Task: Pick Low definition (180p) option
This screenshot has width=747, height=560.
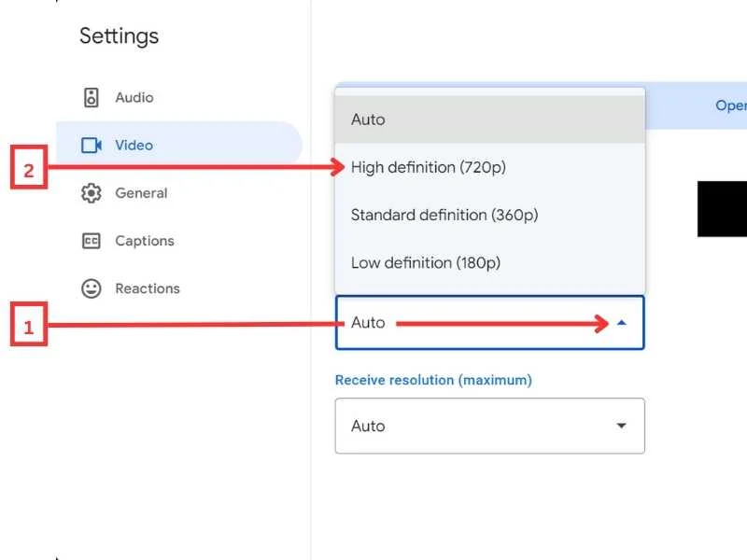Action: [x=489, y=262]
